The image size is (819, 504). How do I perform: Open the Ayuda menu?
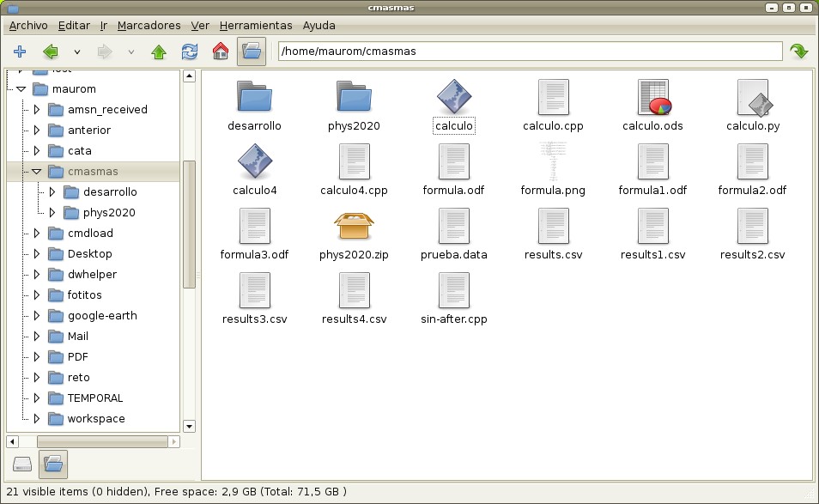pyautogui.click(x=318, y=25)
